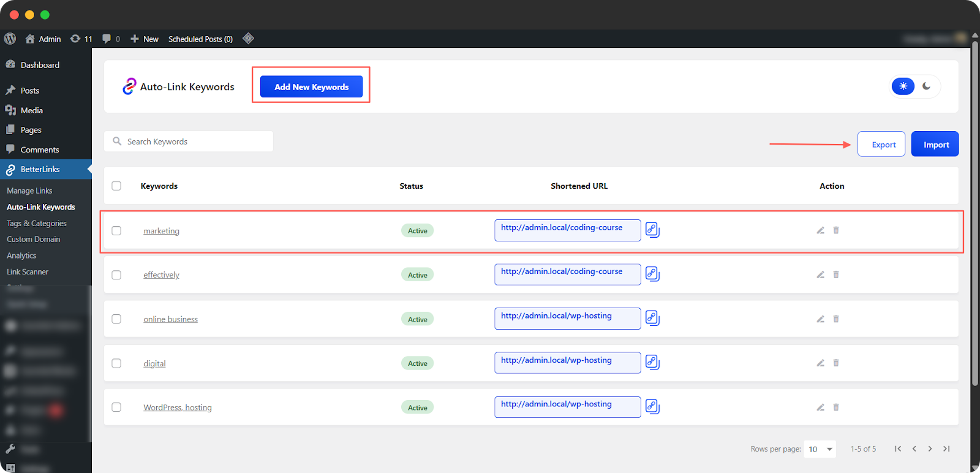Open Media in the sidebar
Image resolution: width=980 pixels, height=473 pixels.
(45, 110)
